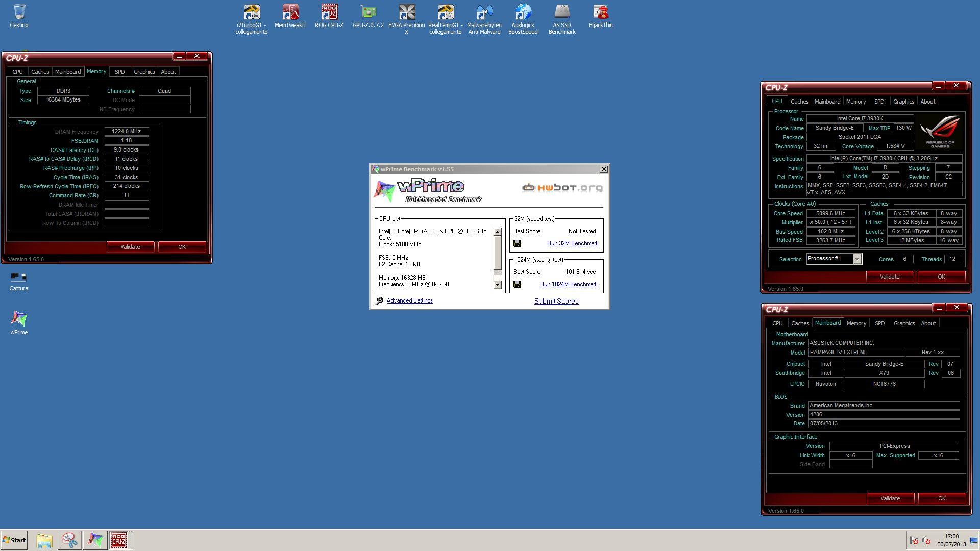Switch to ROG CPU-Z in the taskbar
The image size is (980, 551).
(x=119, y=540)
